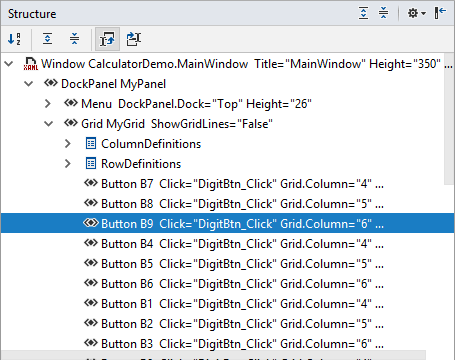Image resolution: width=455 pixels, height=360 pixels.
Task: Click the tag icon beside Button B5
Action: click(91, 263)
